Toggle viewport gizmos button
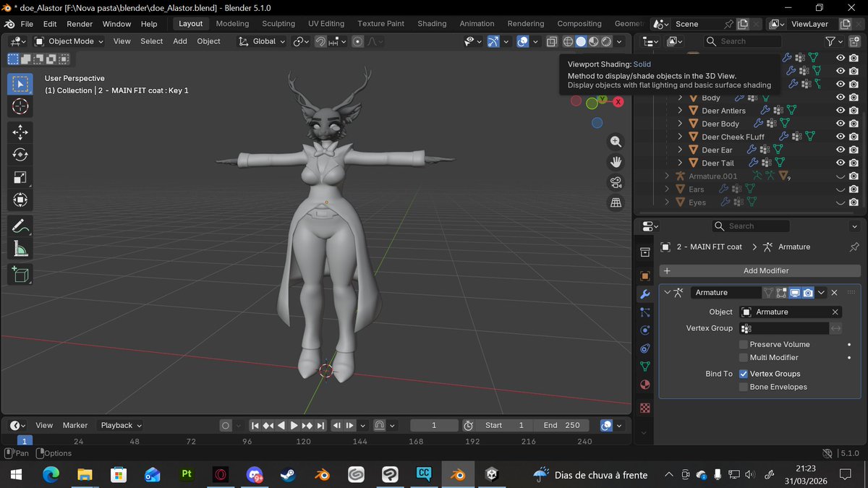The height and width of the screenshot is (488, 868). [493, 41]
